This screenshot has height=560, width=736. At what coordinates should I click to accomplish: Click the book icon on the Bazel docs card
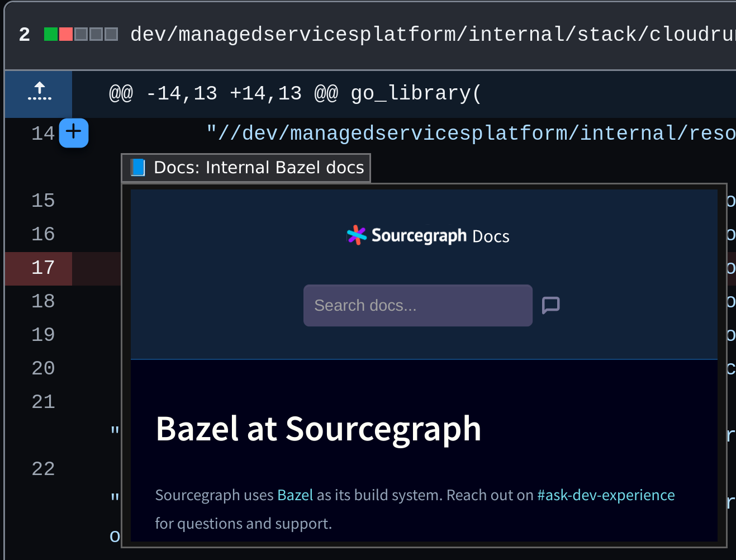click(137, 167)
